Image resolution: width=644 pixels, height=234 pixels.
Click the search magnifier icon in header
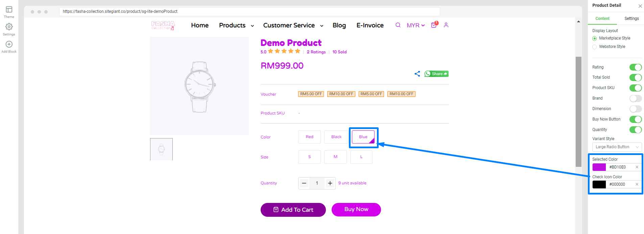point(398,25)
